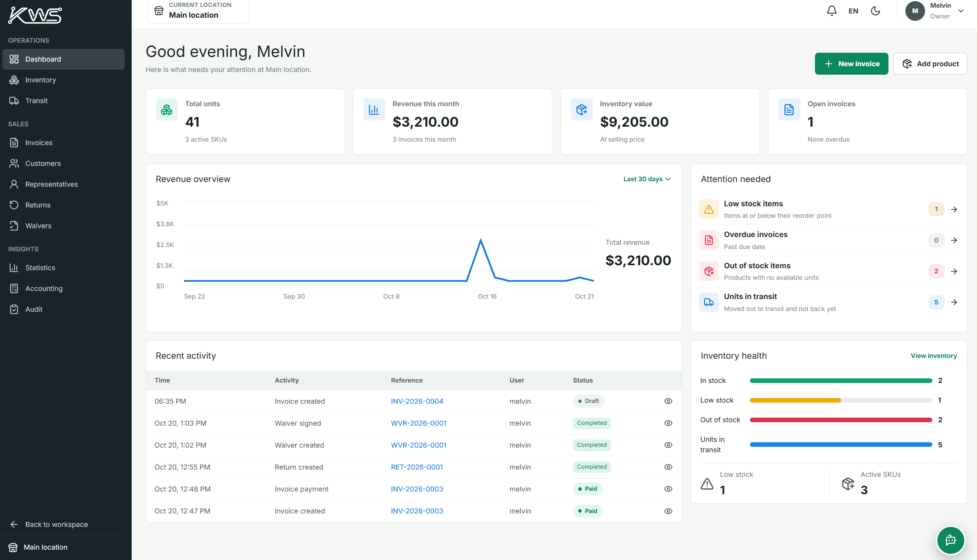
Task: Click the Open invoices document icon
Action: click(x=789, y=110)
